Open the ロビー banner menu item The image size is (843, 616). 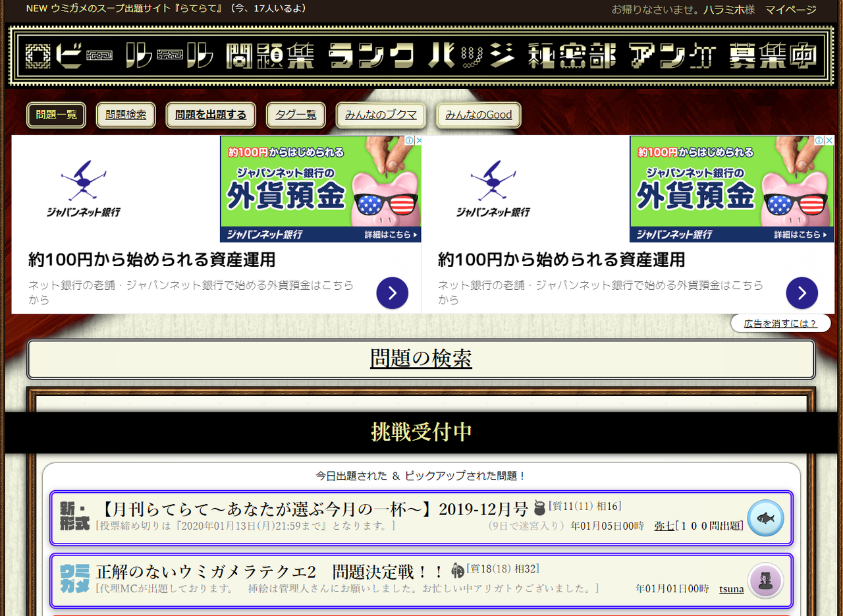click(69, 56)
